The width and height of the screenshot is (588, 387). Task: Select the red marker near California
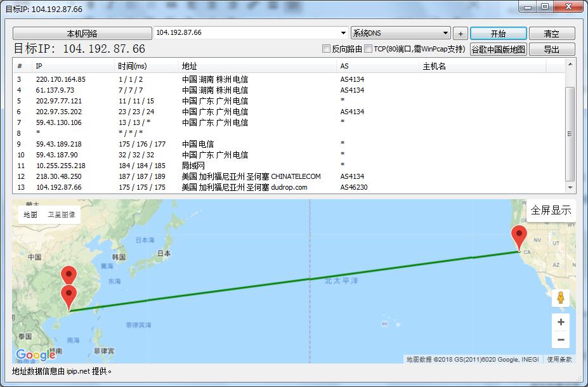[518, 234]
